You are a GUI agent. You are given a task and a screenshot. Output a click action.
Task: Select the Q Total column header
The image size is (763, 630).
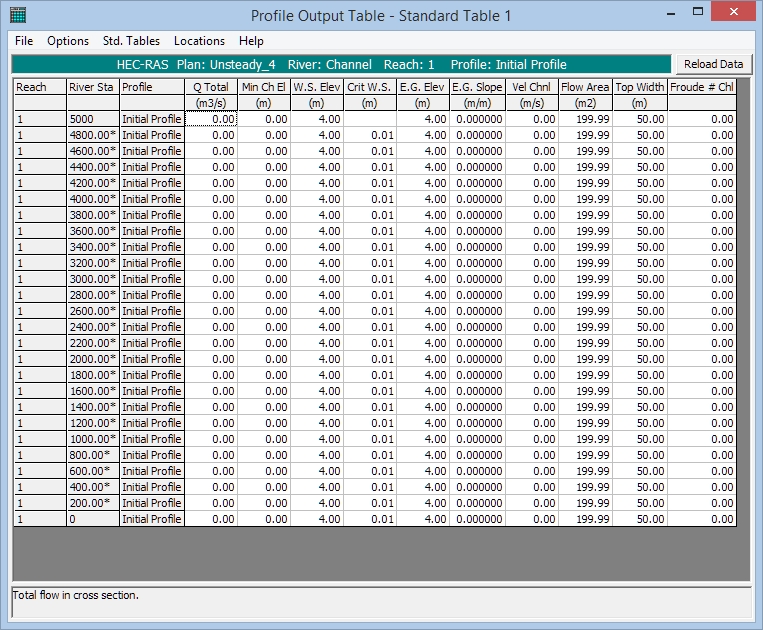pos(211,87)
